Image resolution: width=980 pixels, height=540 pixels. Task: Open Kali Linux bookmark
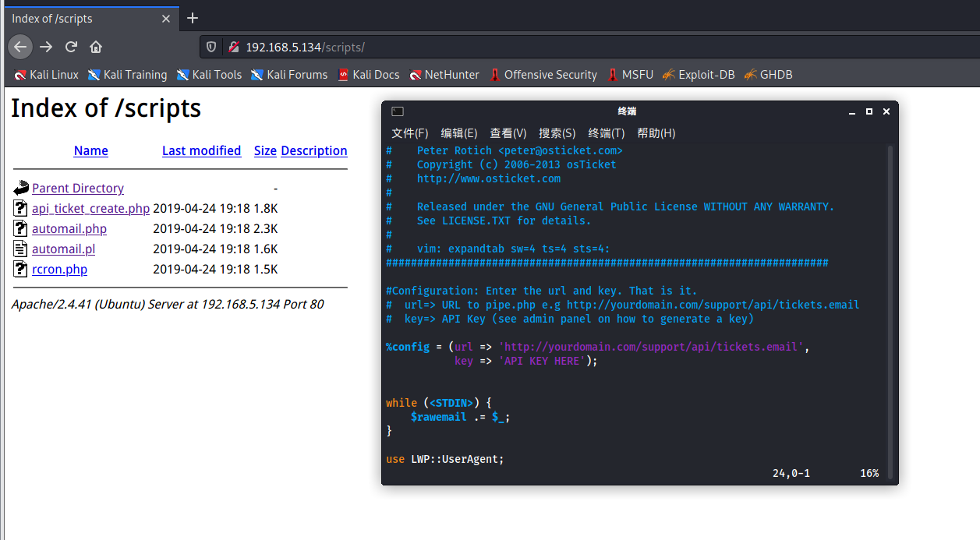(47, 75)
